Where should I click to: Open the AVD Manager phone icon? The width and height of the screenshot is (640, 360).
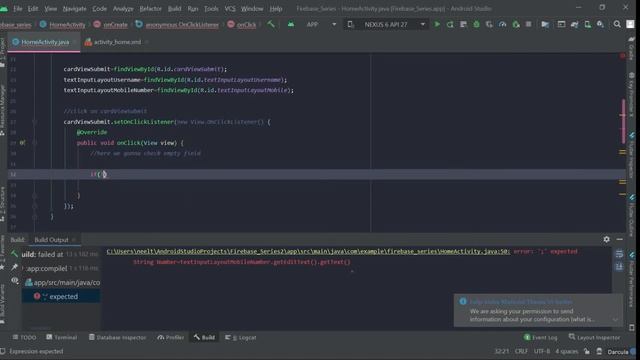[x=587, y=24]
